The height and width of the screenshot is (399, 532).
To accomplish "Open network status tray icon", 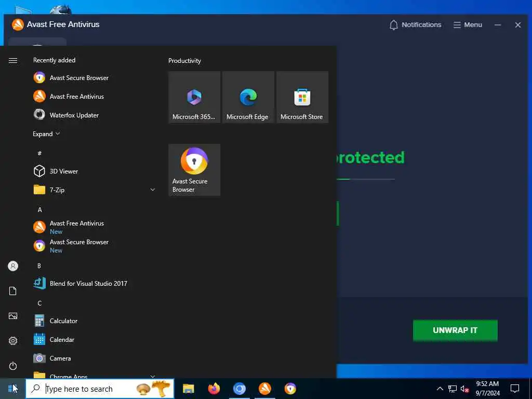I will click(453, 389).
